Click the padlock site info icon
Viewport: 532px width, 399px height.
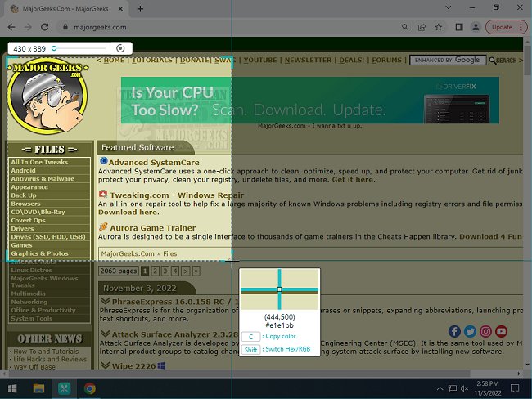click(x=65, y=27)
